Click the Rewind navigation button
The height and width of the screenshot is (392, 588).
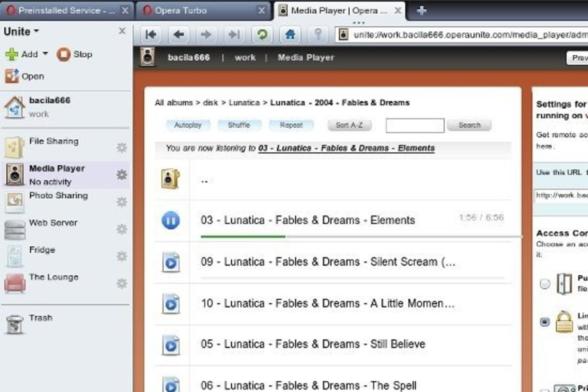click(151, 35)
